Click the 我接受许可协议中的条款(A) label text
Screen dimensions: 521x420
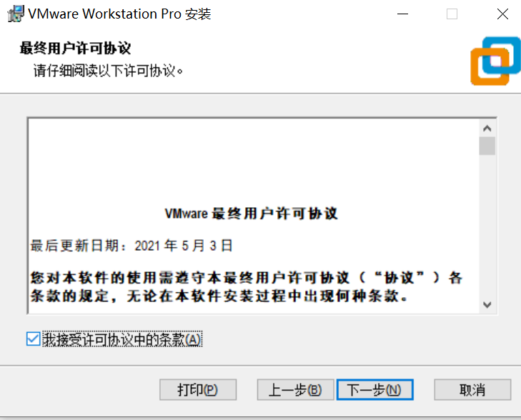coord(122,339)
